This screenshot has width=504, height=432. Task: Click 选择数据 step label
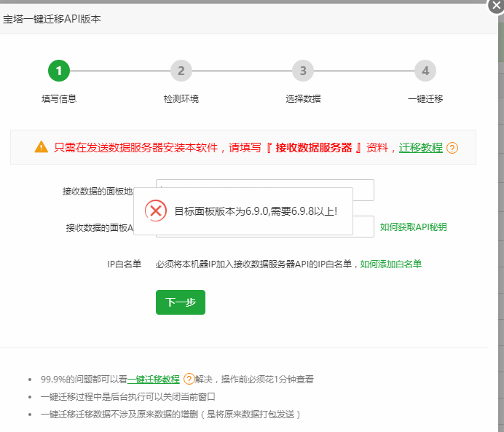click(303, 98)
